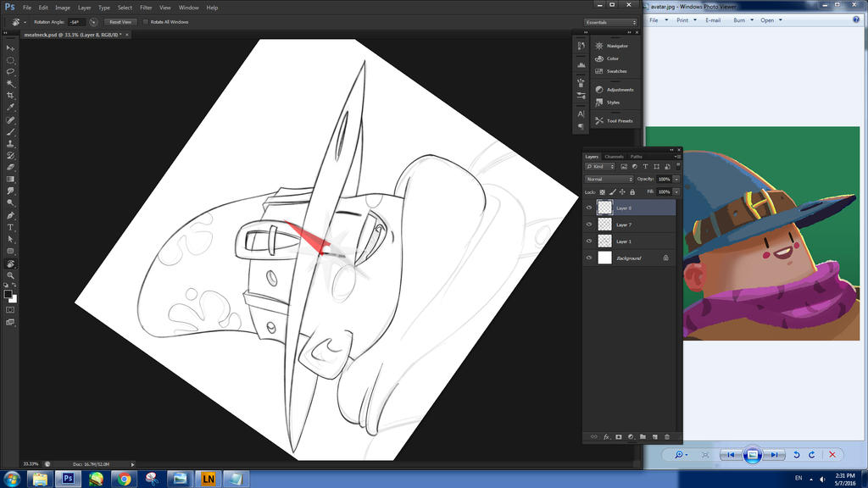Select the Zoom tool in Photoshop toolbar
Viewport: 868px width, 488px height.
(x=10, y=275)
